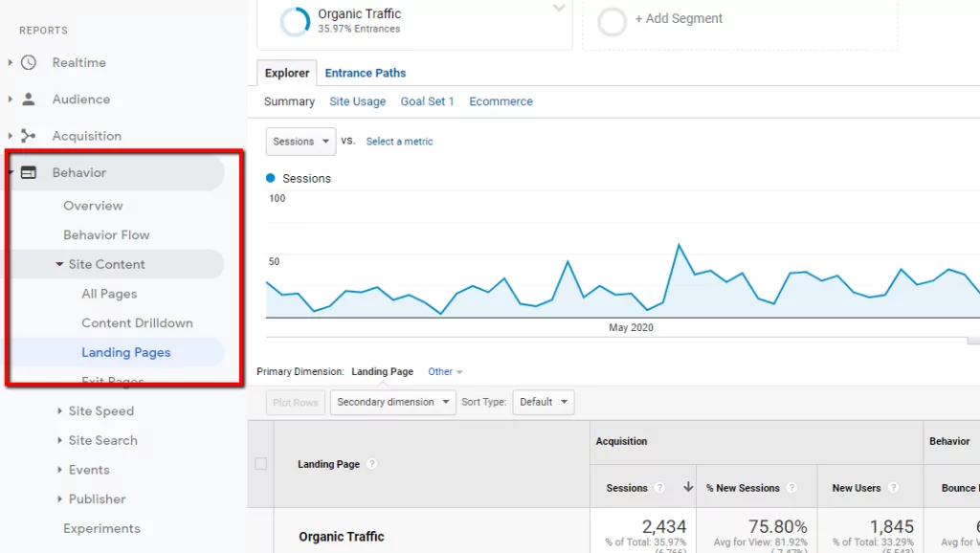Viewport: 980px width, 553px height.
Task: Open the Sort Type Default dropdown
Action: 544,402
